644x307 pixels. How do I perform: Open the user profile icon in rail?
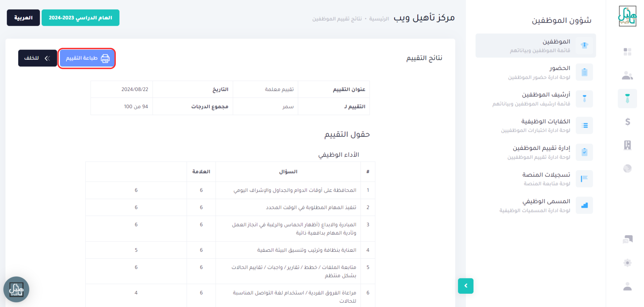click(627, 286)
